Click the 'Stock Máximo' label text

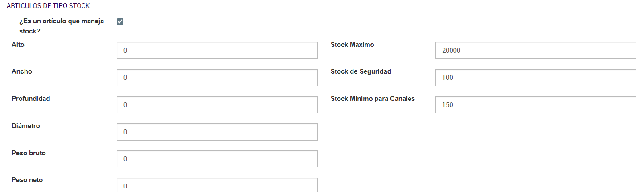(352, 45)
